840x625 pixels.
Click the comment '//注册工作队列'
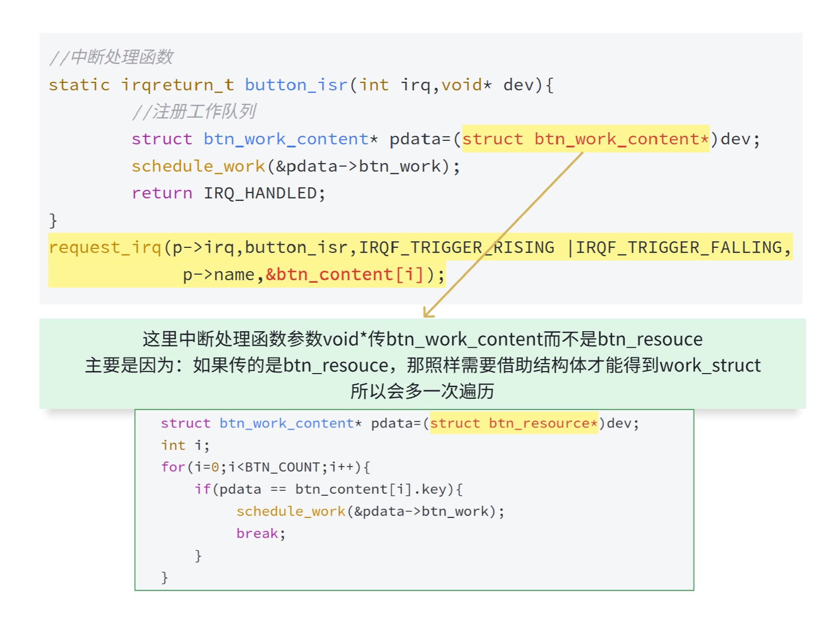[194, 112]
